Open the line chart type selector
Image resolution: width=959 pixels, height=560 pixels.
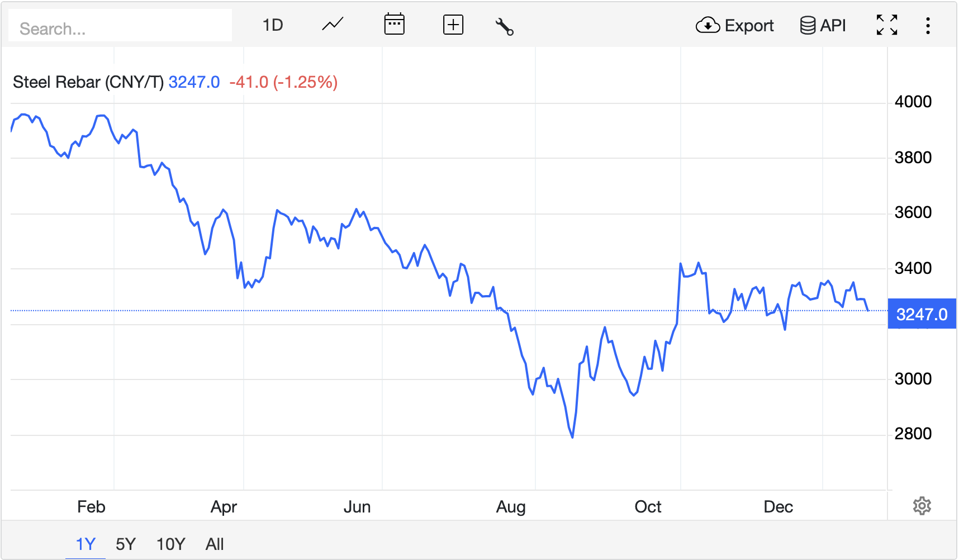tap(333, 25)
